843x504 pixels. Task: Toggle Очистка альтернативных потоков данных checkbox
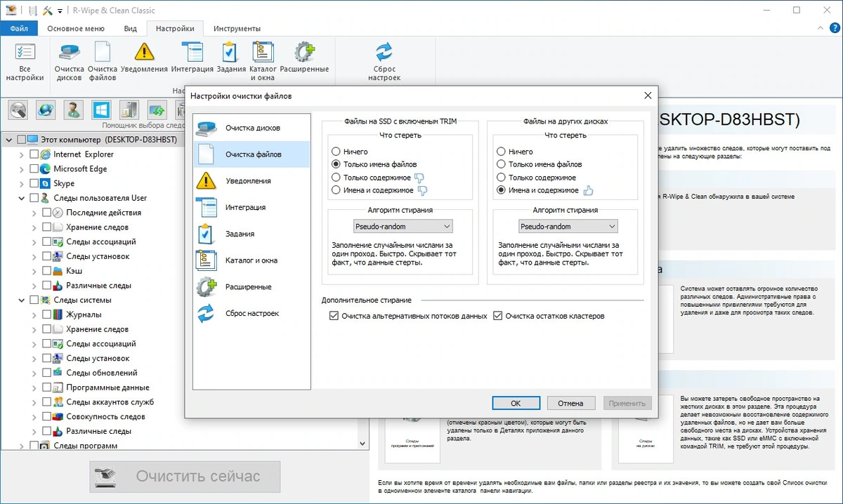coord(334,317)
